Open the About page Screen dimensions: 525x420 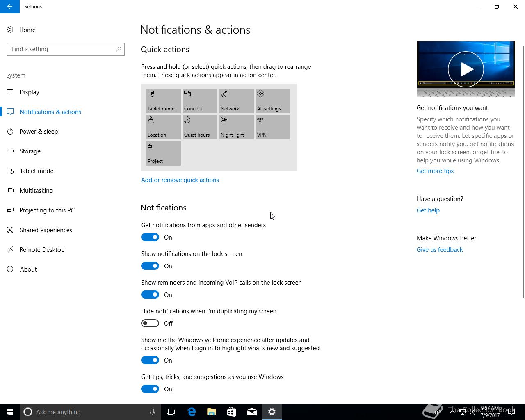(x=66, y=269)
